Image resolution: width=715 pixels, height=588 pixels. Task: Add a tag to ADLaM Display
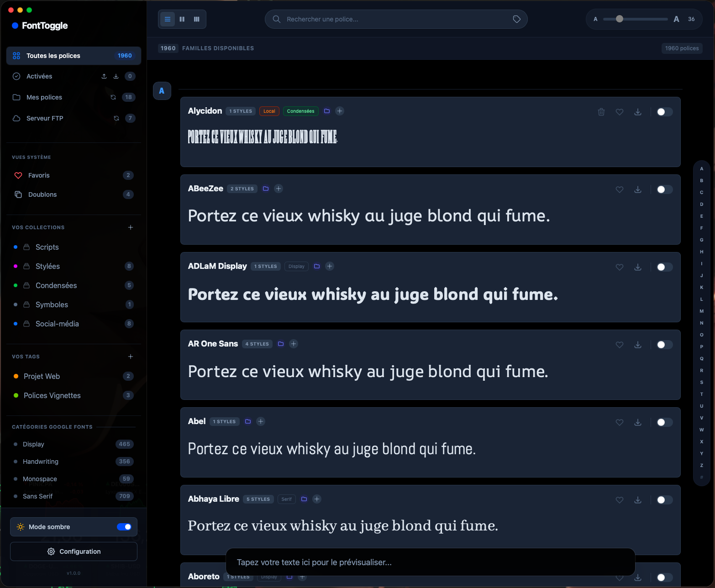330,266
